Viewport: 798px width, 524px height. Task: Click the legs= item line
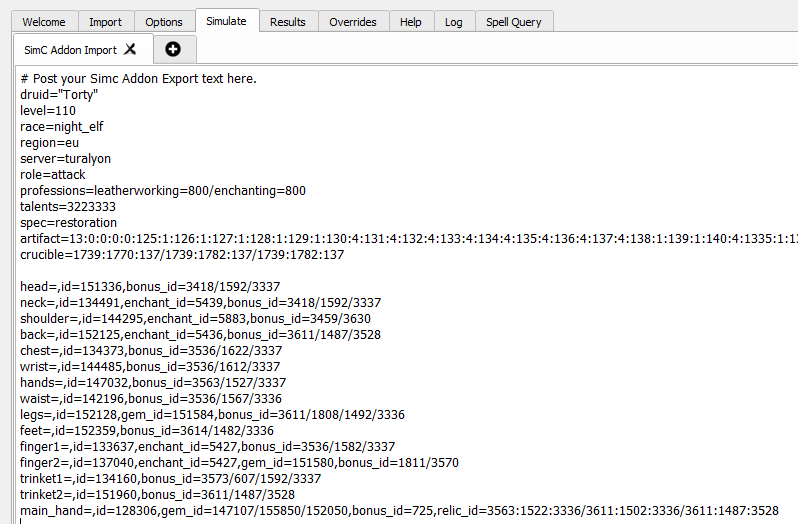213,415
